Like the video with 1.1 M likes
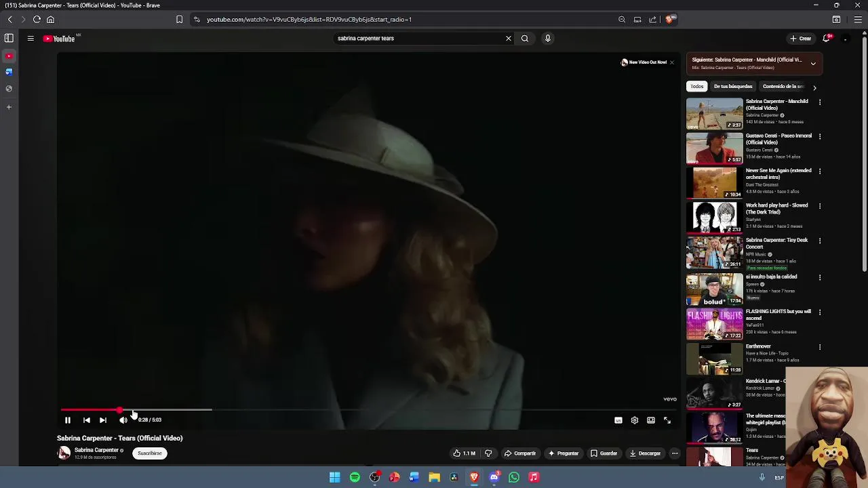 tap(465, 453)
